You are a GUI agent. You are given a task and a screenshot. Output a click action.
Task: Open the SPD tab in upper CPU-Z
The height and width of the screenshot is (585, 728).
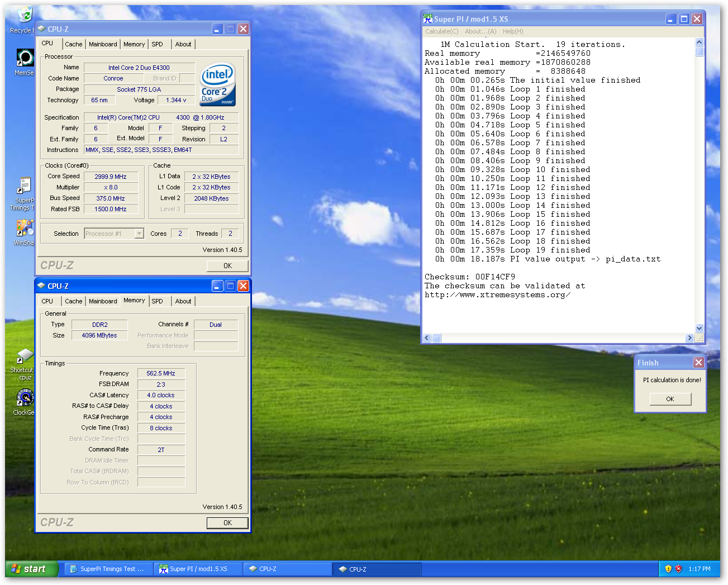tap(158, 44)
